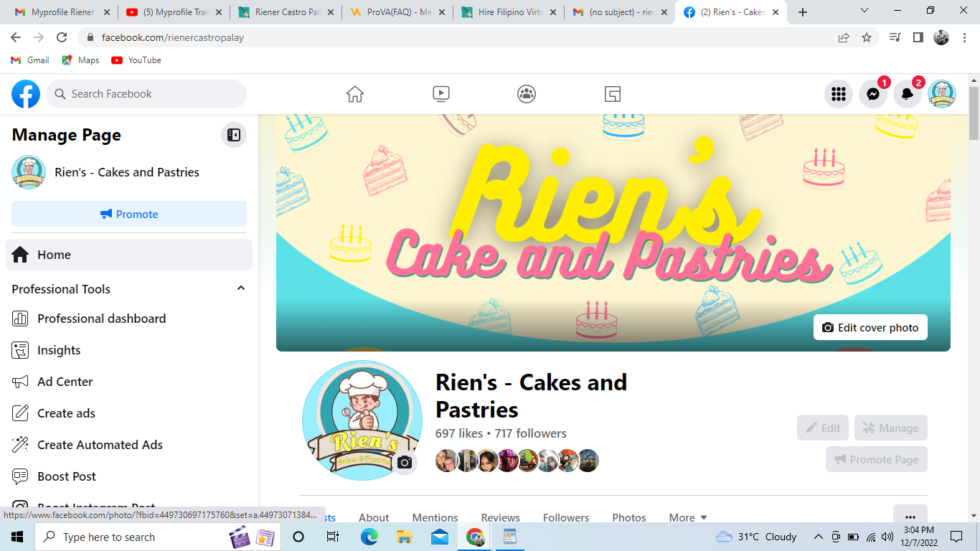Open Messenger chats icon
The image size is (980, 551).
(x=873, y=94)
